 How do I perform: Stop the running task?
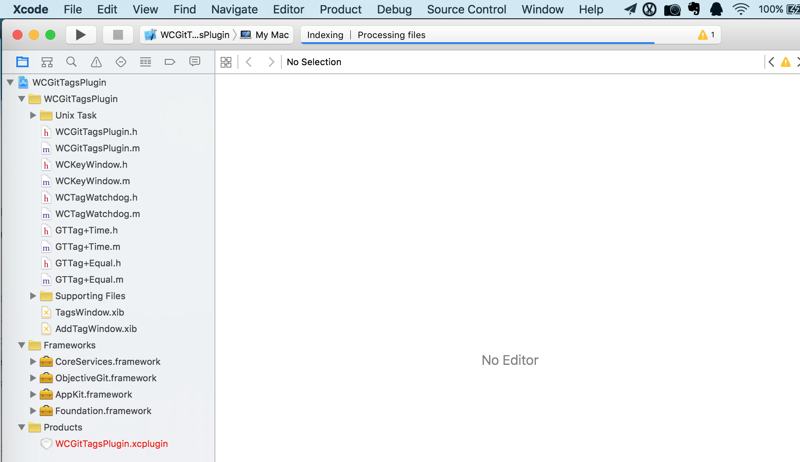coord(118,35)
